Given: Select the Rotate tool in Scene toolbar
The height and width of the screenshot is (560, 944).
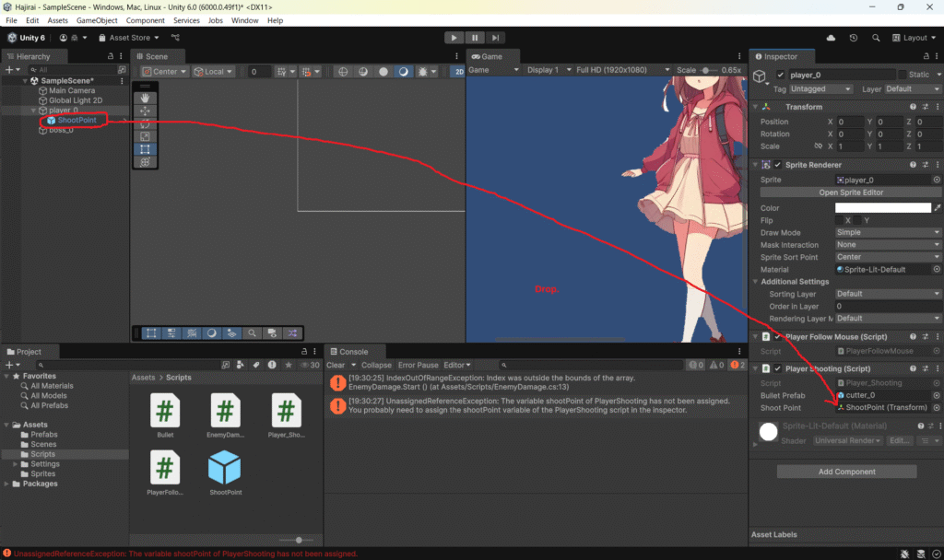Looking at the screenshot, I should pos(145,123).
